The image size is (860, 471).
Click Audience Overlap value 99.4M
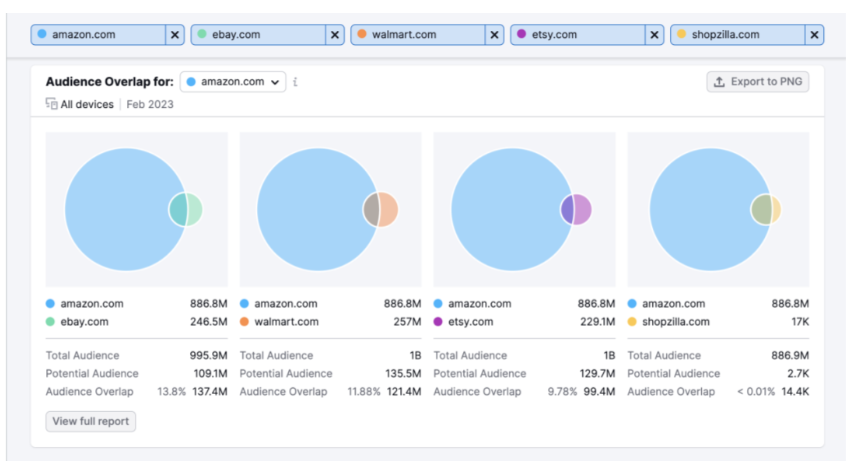pos(599,391)
